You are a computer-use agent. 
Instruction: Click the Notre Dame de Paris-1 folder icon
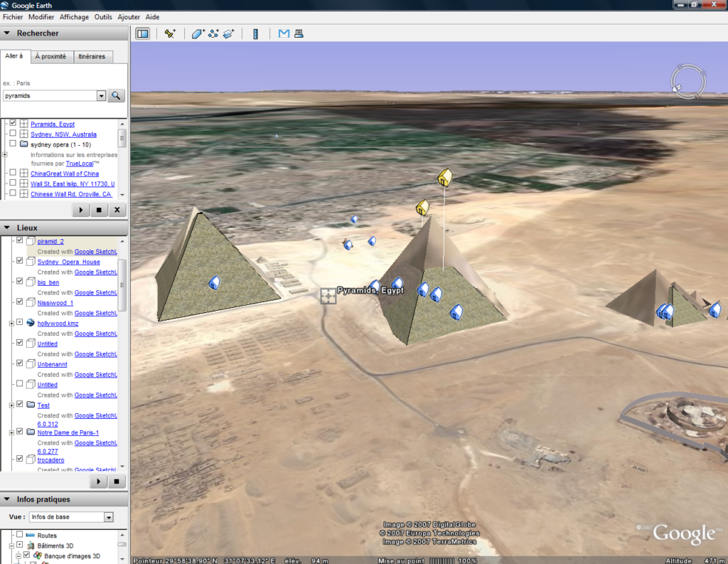click(x=31, y=432)
